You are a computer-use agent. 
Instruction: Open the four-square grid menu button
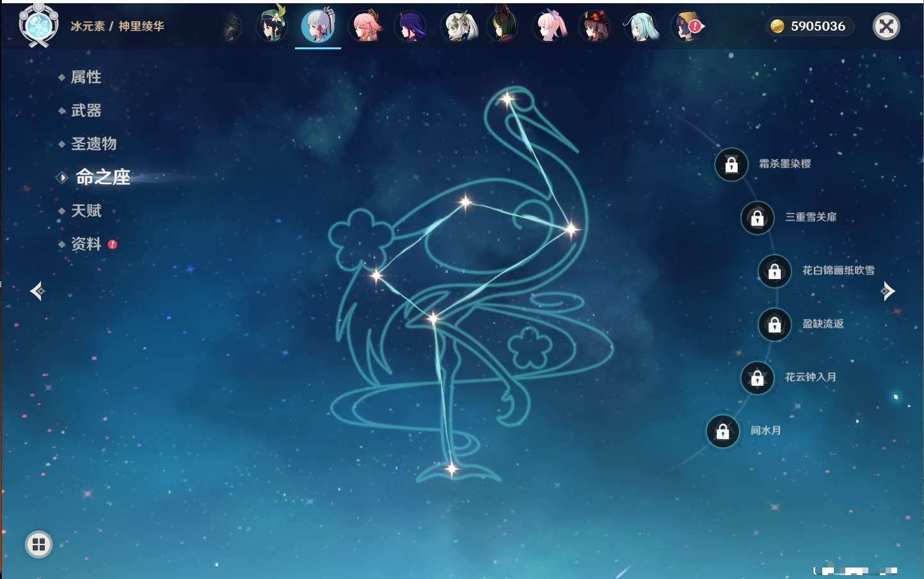[38, 544]
